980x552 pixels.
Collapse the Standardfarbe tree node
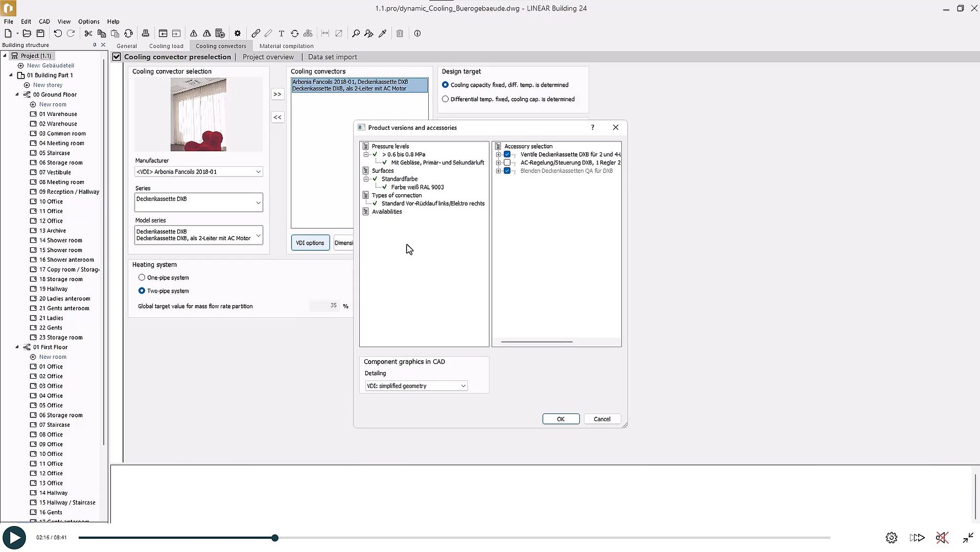366,179
